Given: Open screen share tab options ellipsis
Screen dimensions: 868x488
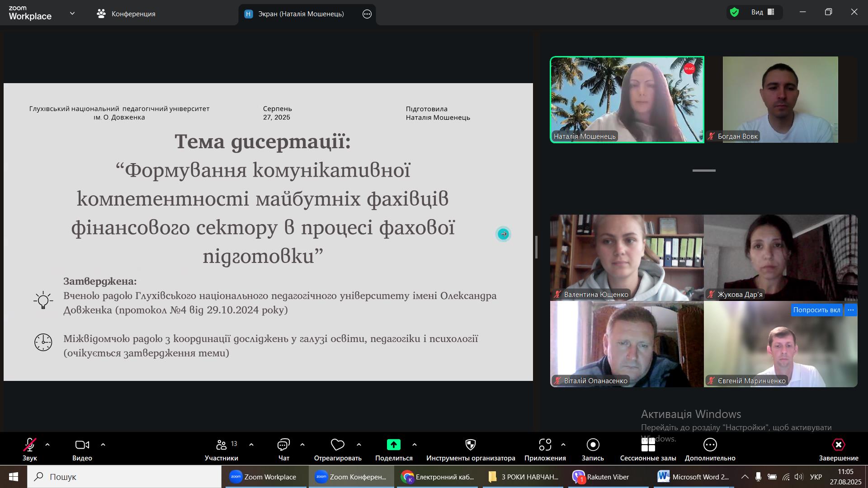Looking at the screenshot, I should pos(367,14).
